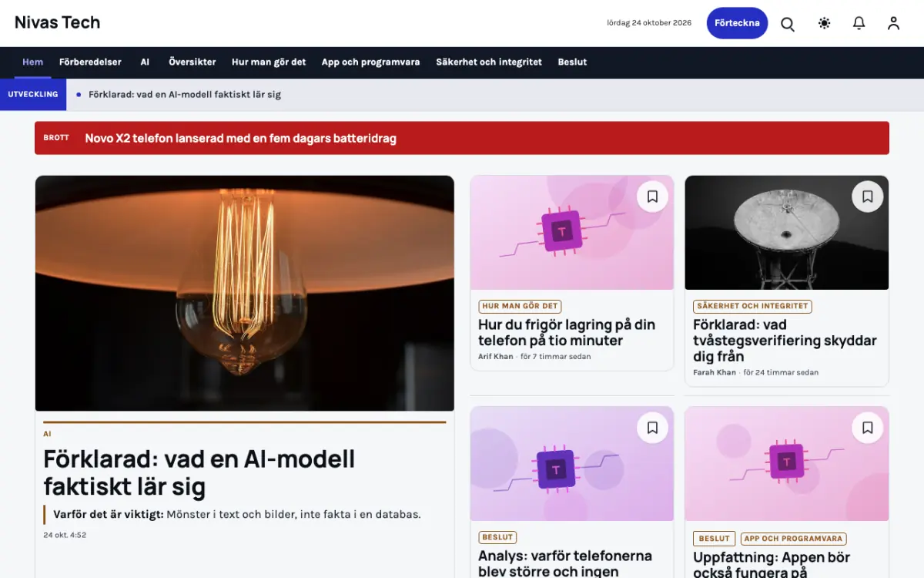Select the Hem nav tab
The height and width of the screenshot is (578, 924).
click(32, 62)
